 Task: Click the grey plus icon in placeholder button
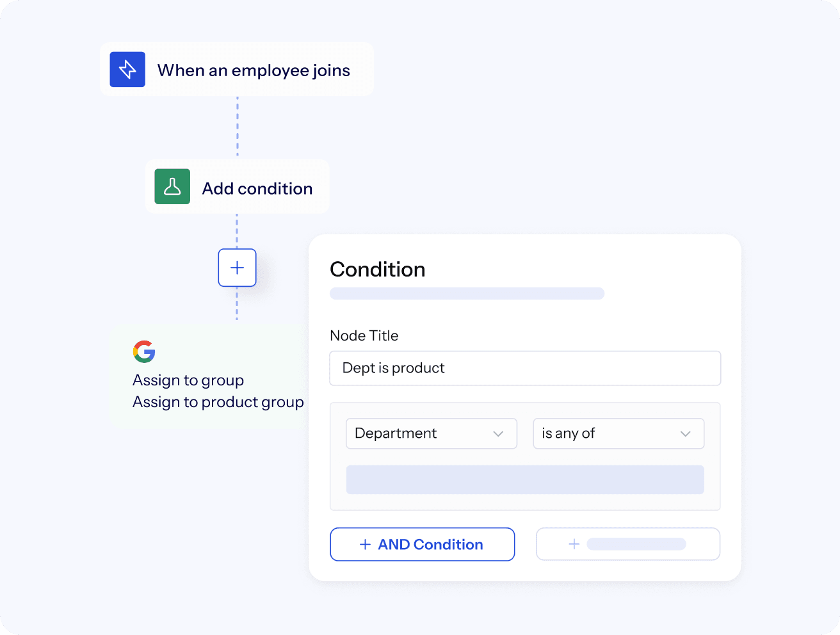(x=574, y=544)
